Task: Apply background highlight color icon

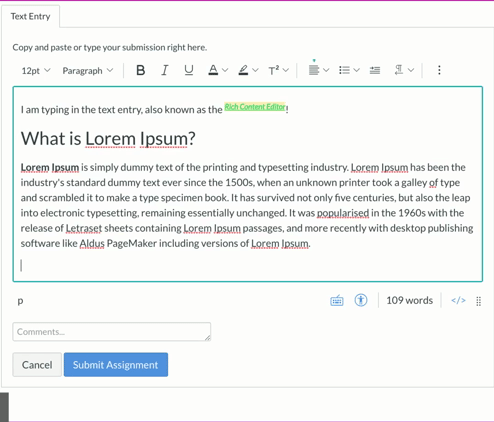Action: [243, 70]
